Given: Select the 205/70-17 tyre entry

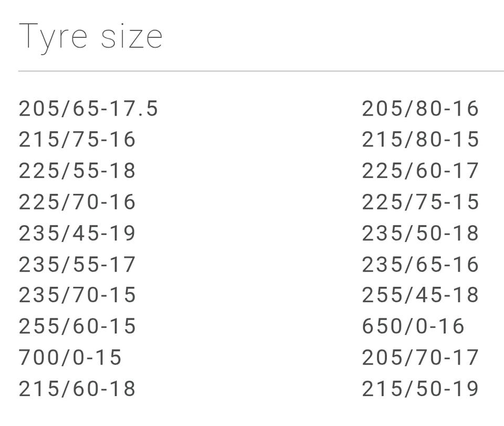Looking at the screenshot, I should point(420,358).
